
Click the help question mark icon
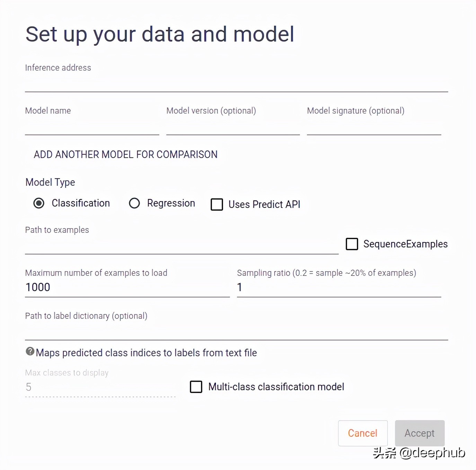click(x=30, y=351)
